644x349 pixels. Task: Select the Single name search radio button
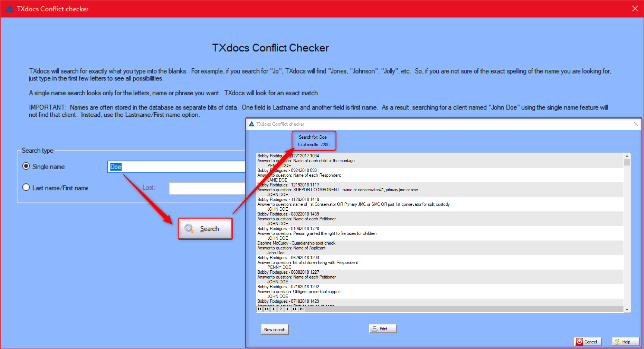(x=26, y=166)
